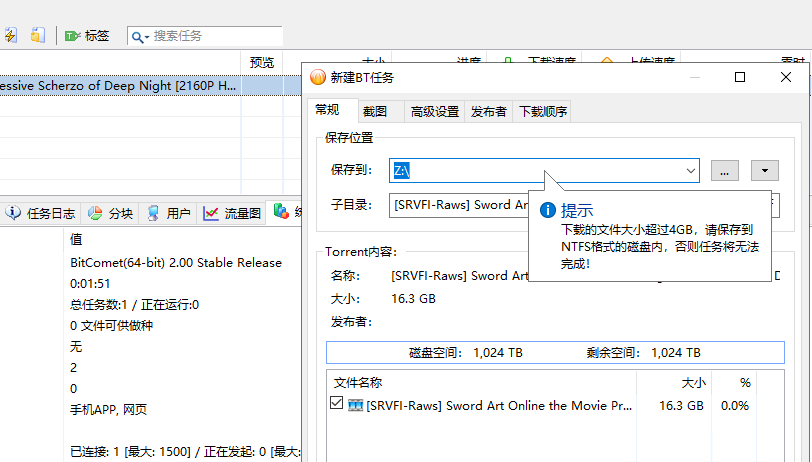The height and width of the screenshot is (462, 812).
Task: Click the % column header
Action: pos(734,383)
